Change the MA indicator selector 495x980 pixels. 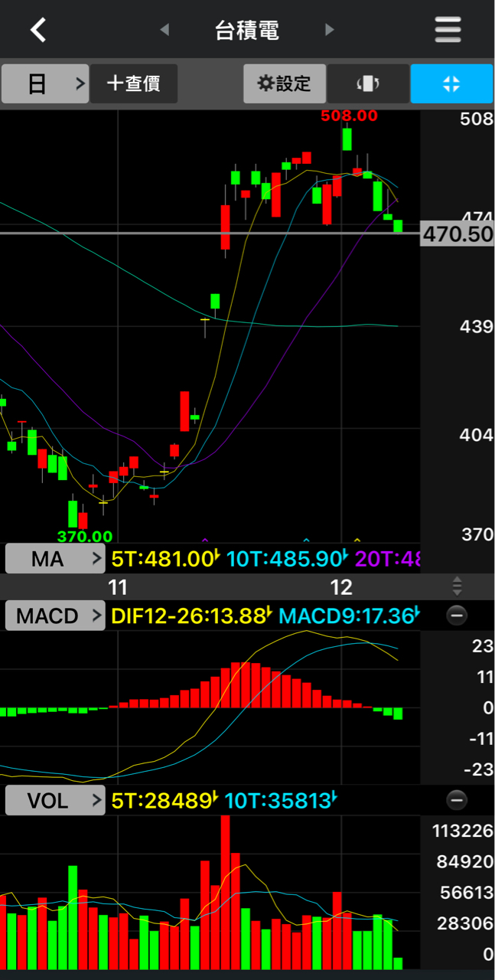(55, 559)
